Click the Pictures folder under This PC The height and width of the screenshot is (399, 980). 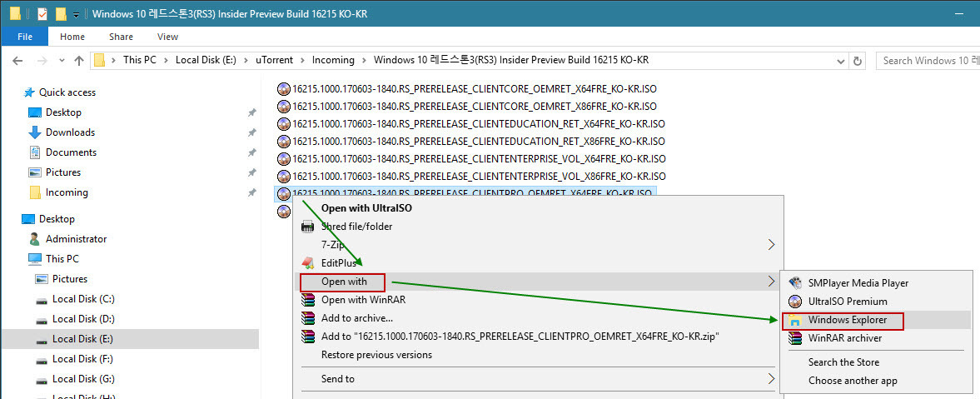click(69, 278)
